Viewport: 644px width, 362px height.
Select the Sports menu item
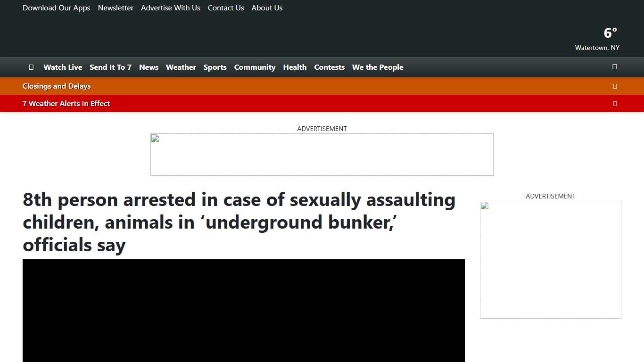(215, 67)
